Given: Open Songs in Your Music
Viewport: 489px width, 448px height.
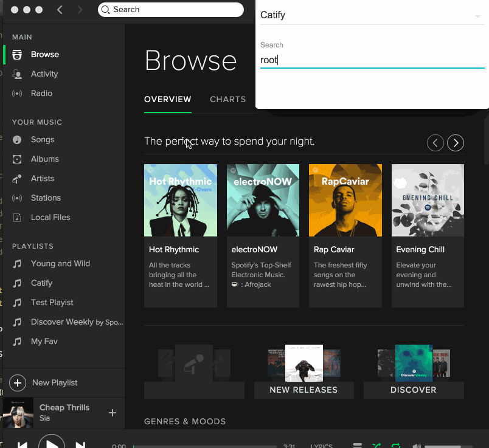Looking at the screenshot, I should [x=43, y=140].
